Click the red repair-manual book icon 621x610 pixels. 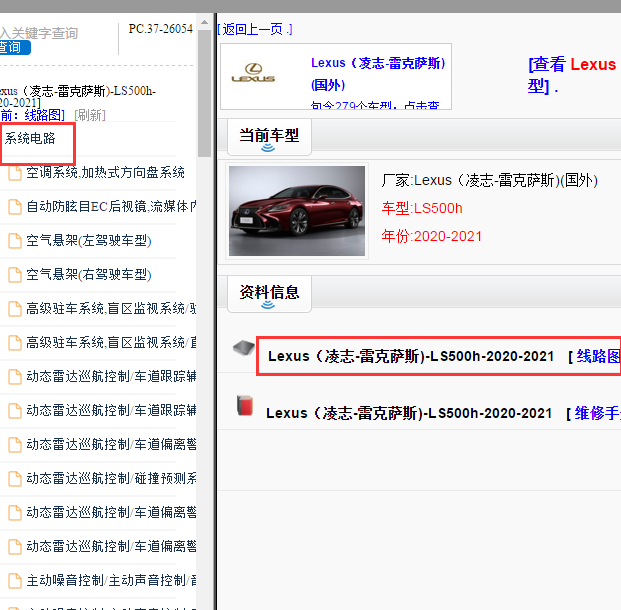pyautogui.click(x=245, y=405)
